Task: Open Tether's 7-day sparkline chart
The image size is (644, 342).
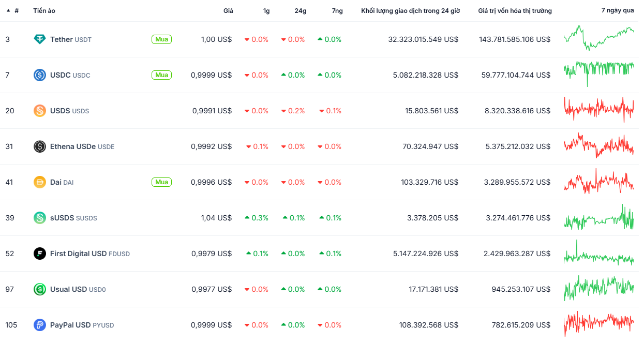Action: pos(598,38)
